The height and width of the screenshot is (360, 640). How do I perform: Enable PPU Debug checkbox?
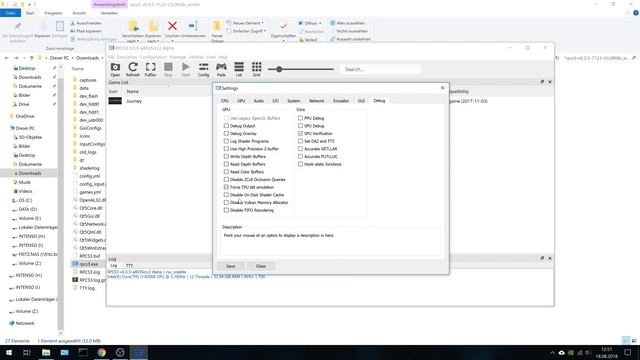coord(300,118)
